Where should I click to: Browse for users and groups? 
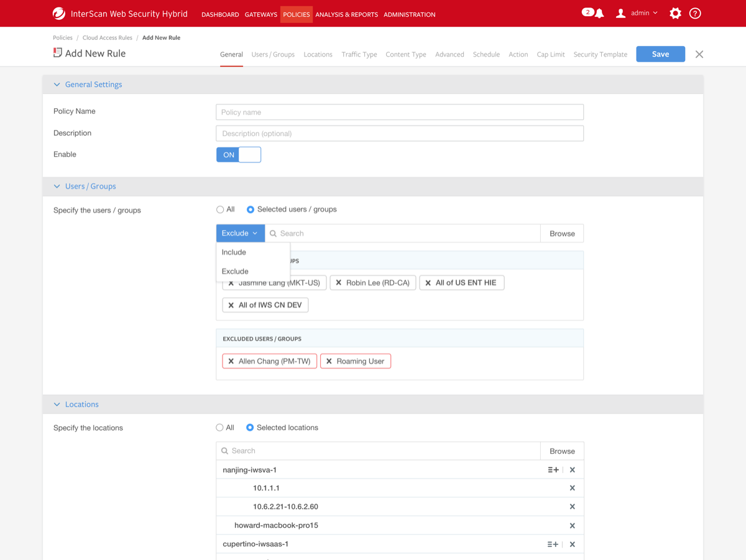point(562,234)
